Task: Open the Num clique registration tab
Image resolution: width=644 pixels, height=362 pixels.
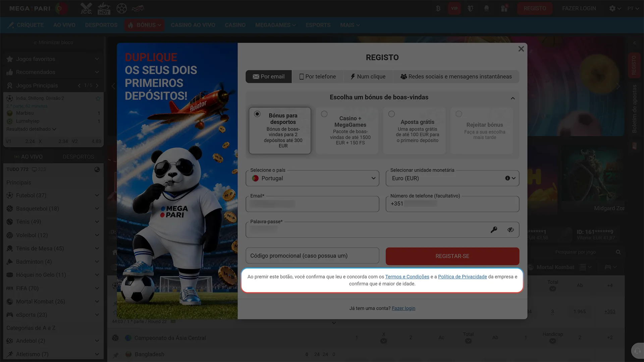Action: point(368,76)
